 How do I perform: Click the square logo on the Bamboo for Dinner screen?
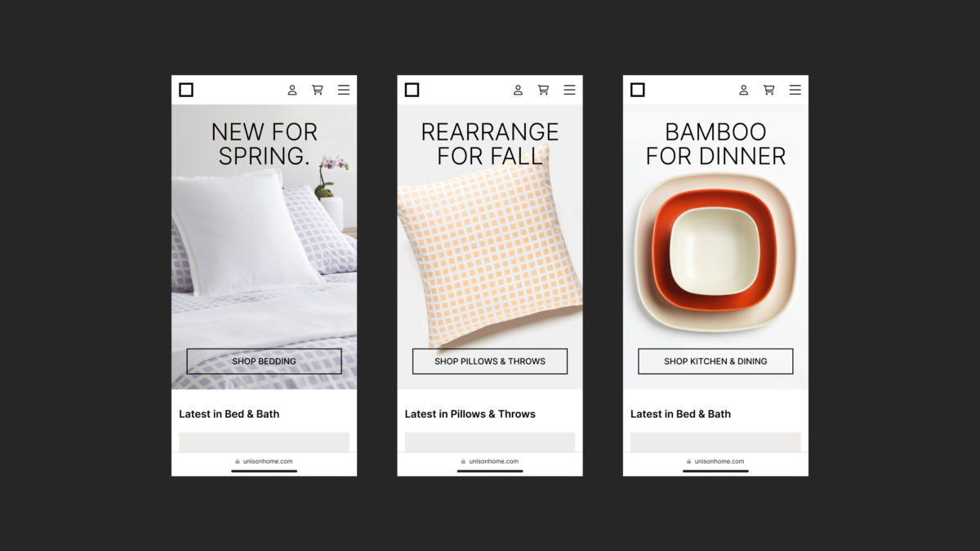coord(638,90)
